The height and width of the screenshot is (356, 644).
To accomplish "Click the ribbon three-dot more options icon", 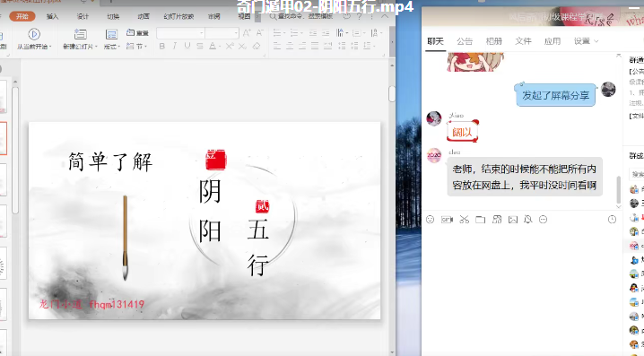I will click(x=371, y=16).
